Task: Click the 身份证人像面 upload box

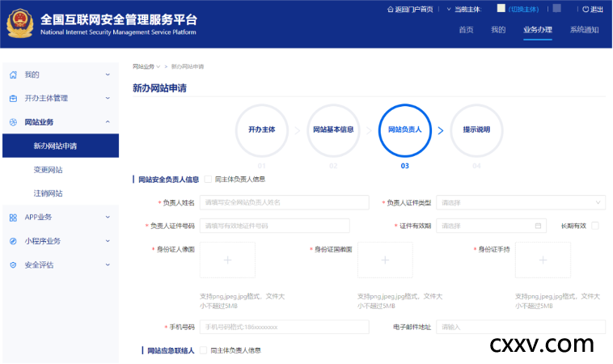Action: pos(227,260)
